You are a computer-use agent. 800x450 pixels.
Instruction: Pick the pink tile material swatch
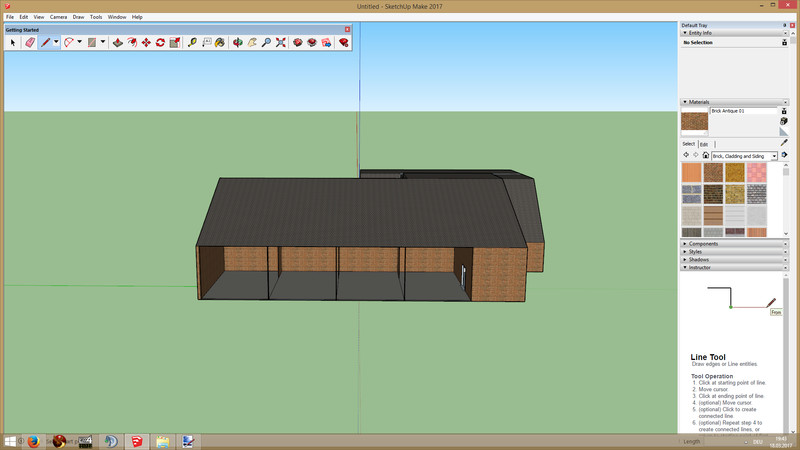(x=756, y=172)
